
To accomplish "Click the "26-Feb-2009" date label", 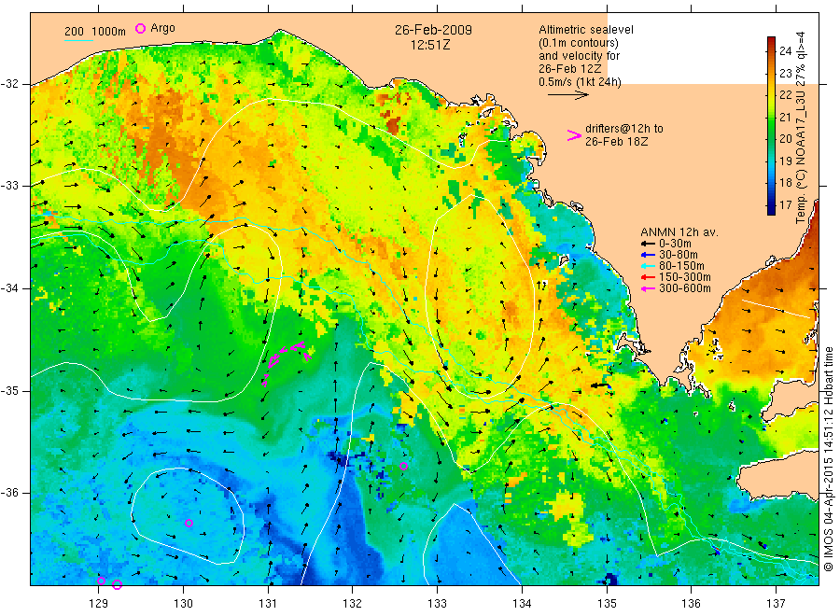I will point(433,30).
